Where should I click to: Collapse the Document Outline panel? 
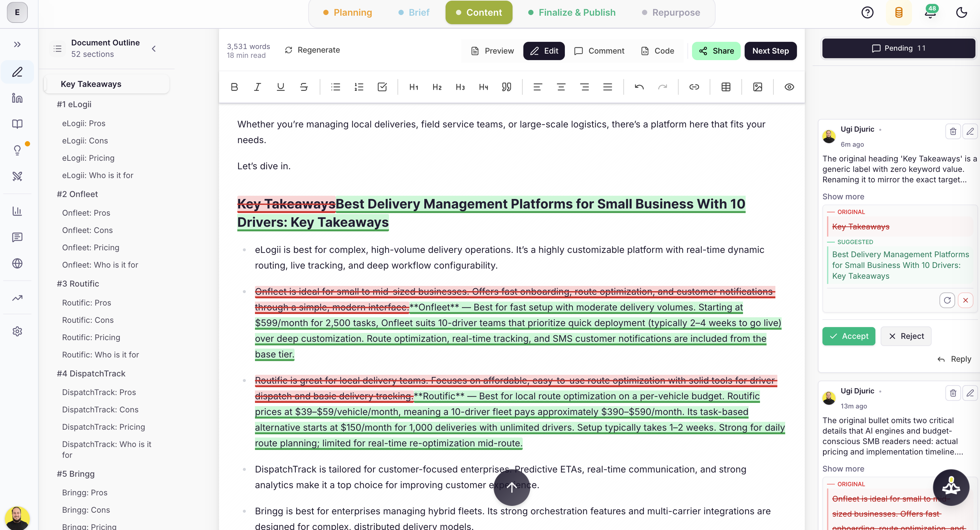[x=154, y=49]
